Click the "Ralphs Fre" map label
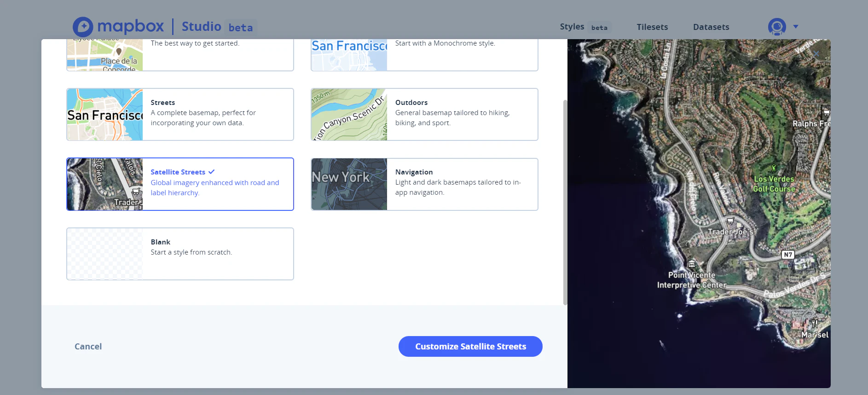Image resolution: width=868 pixels, height=395 pixels. (811, 123)
